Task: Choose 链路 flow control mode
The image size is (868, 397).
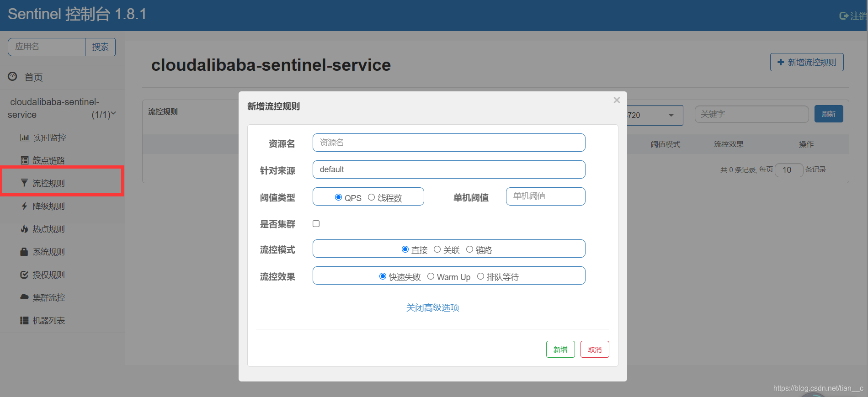Action: point(469,249)
